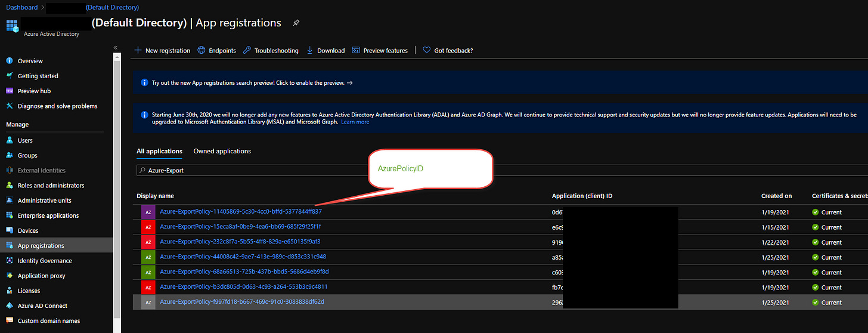Viewport: 868px width, 333px height.
Task: Click the plus icon for New registration
Action: 138,51
